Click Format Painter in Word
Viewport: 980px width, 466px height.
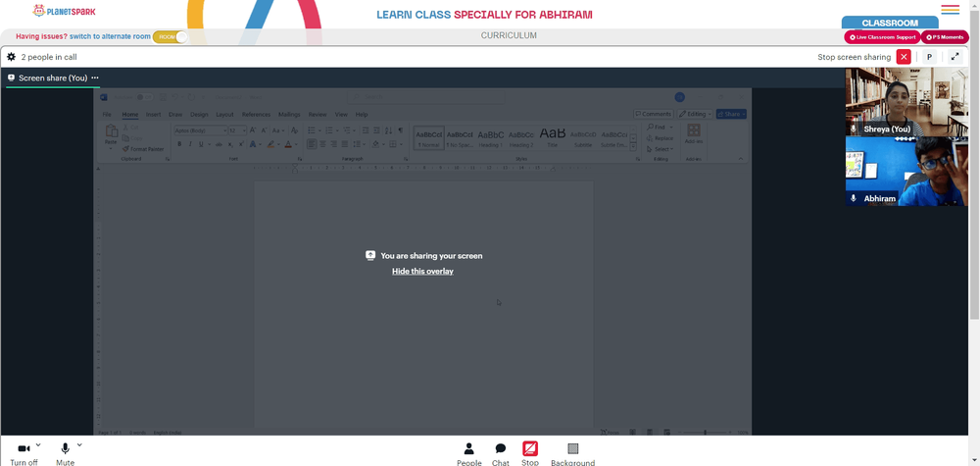tap(143, 149)
